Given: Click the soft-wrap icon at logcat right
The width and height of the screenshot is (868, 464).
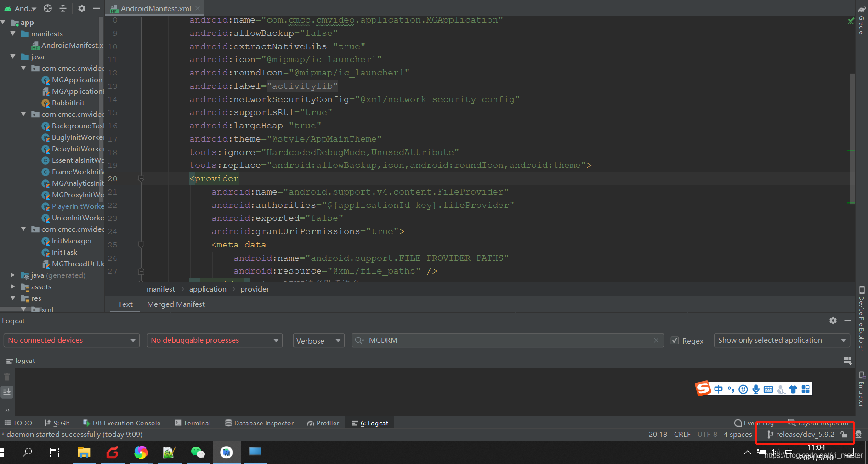Looking at the screenshot, I should tap(848, 361).
